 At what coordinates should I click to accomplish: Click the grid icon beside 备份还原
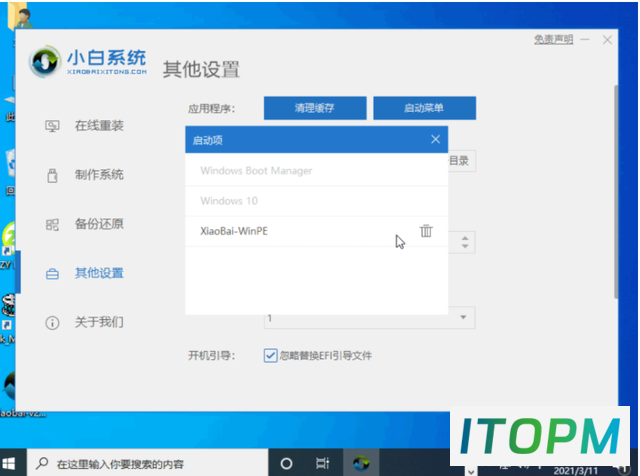coord(52,225)
